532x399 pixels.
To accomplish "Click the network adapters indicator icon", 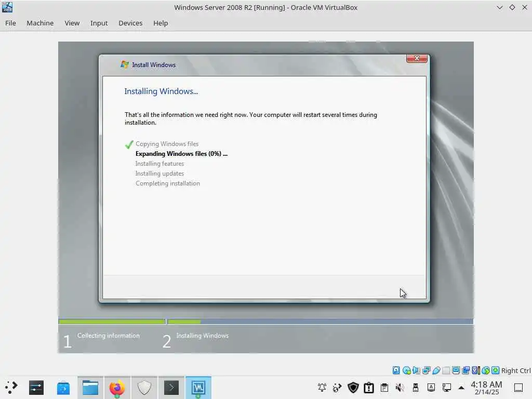I will pos(426,370).
